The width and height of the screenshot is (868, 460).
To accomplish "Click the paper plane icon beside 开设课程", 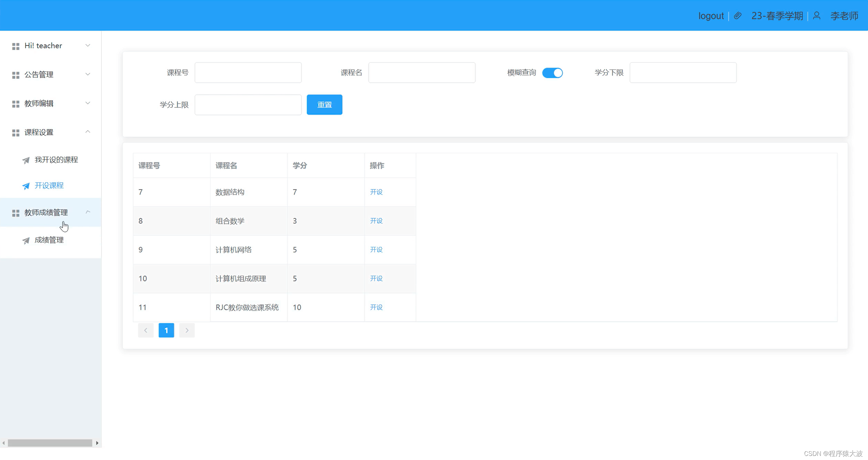I will click(26, 186).
